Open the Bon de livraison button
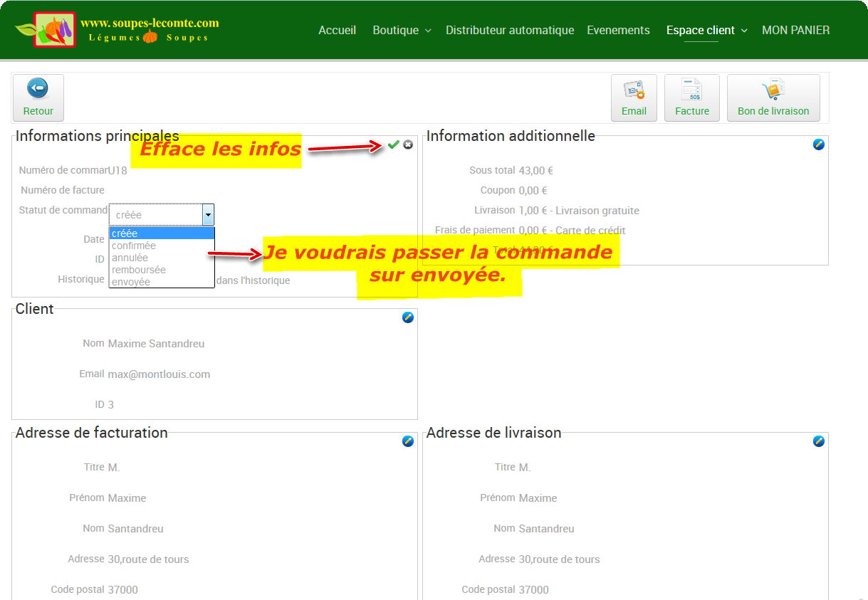Viewport: 868px width, 600px height. (x=773, y=98)
